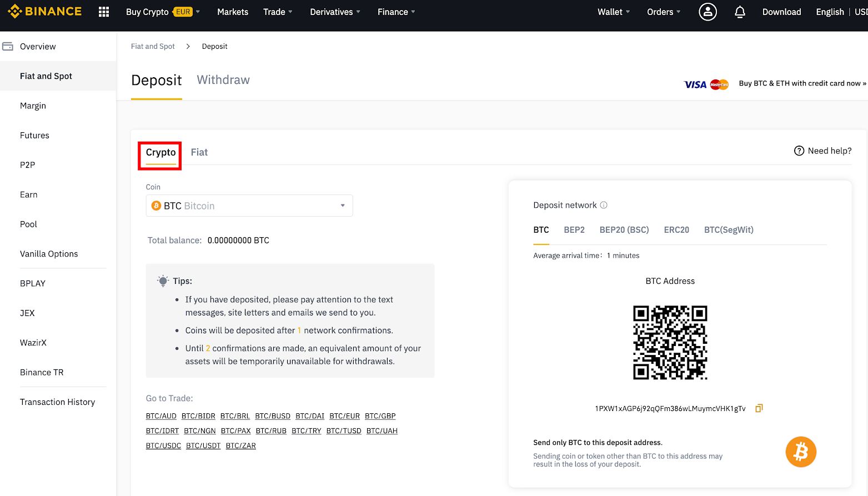
Task: Click the Mastercard logo in banner
Action: pyautogui.click(x=719, y=84)
